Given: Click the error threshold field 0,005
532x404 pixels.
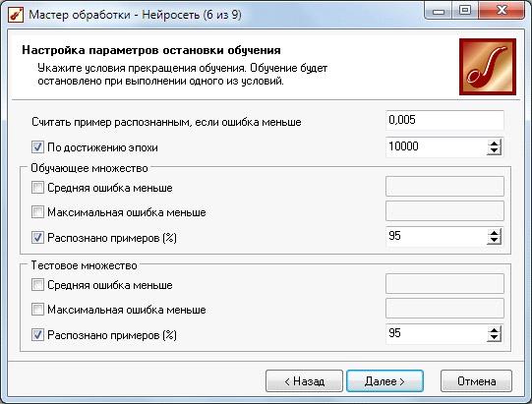Looking at the screenshot, I should [444, 120].
